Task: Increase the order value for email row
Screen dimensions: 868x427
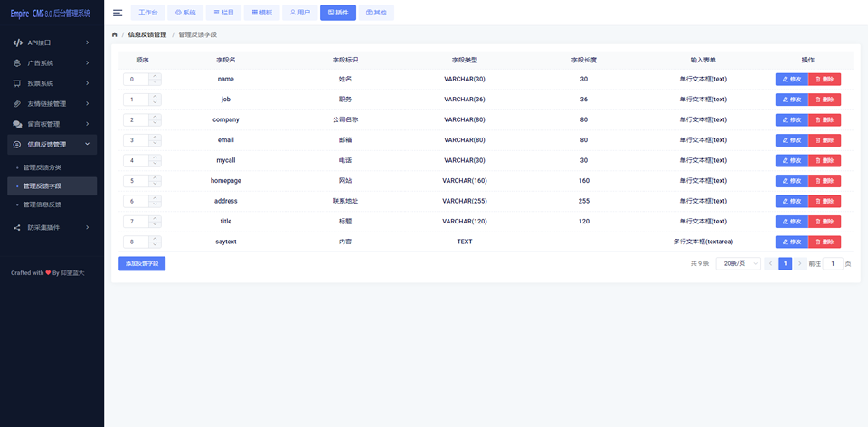Action: click(155, 138)
